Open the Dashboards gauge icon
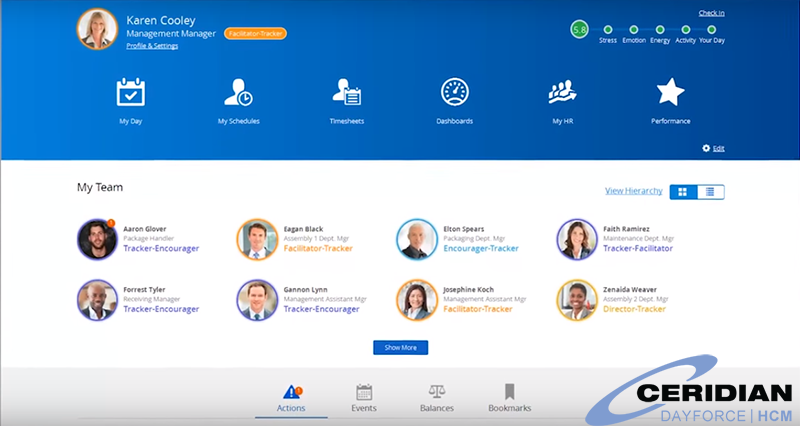This screenshot has width=800, height=426. coord(454,93)
